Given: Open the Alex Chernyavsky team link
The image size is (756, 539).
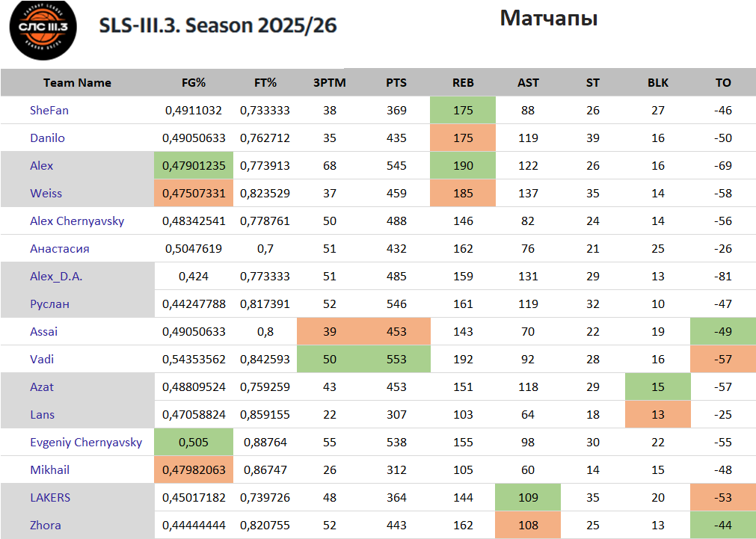Looking at the screenshot, I should click(x=77, y=221).
